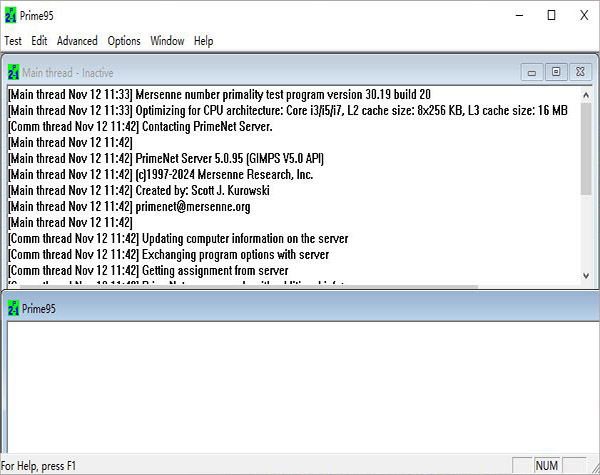Click the Main thread window icon
Screen dimensions: 600x475
(x=13, y=72)
